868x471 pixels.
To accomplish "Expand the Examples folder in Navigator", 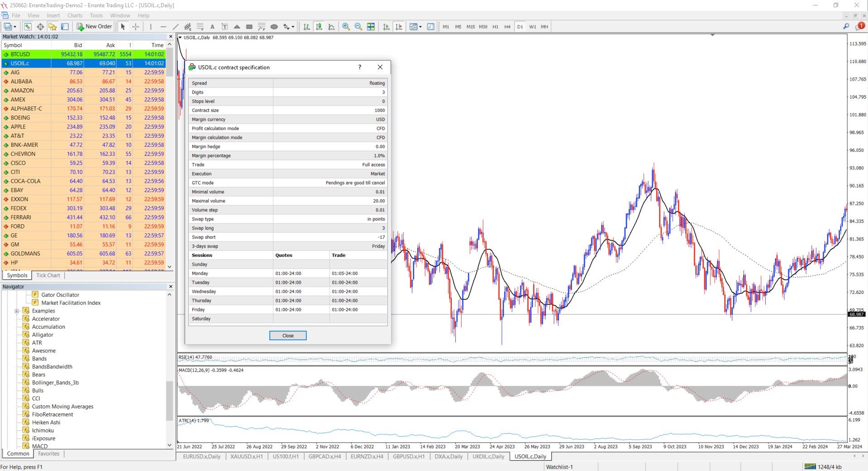I will [17, 311].
